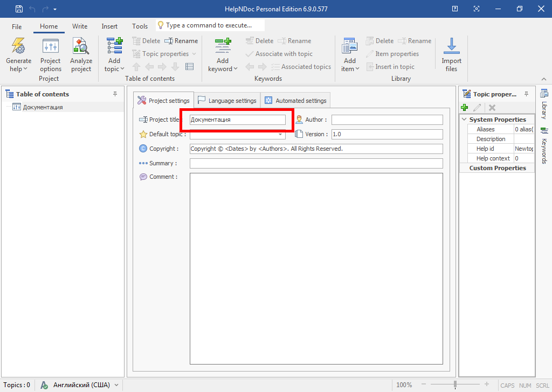Viewport: 552px width, 392px height.
Task: Click the zoom slider handle
Action: [x=455, y=384]
